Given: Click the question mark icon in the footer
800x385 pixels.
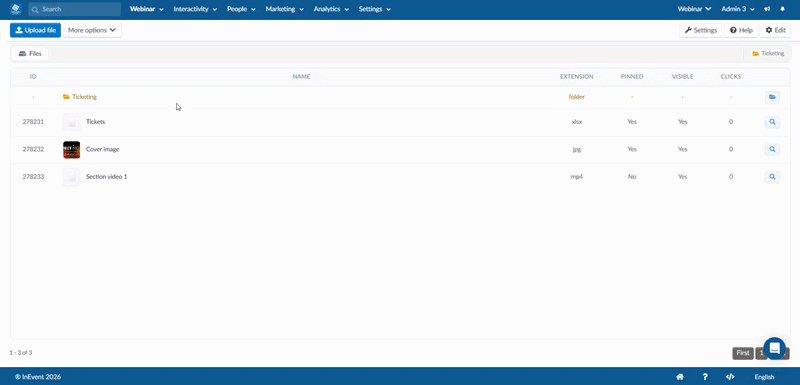Looking at the screenshot, I should [705, 377].
